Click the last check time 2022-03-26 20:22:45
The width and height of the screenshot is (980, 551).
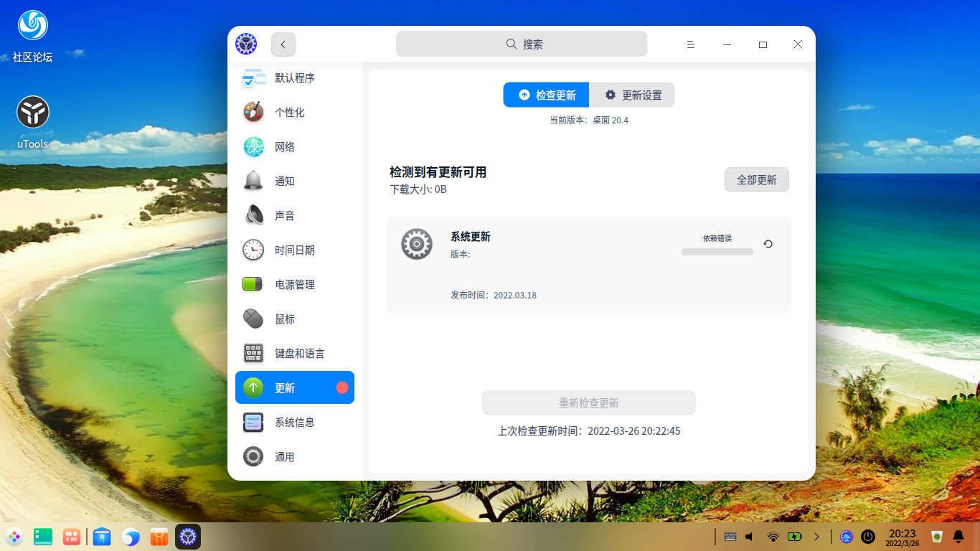tap(634, 431)
